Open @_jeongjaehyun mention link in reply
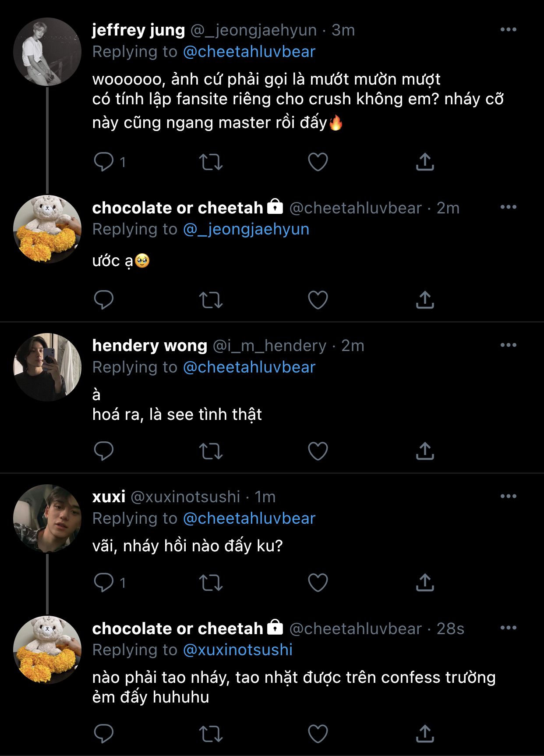544x756 pixels. coord(246,229)
